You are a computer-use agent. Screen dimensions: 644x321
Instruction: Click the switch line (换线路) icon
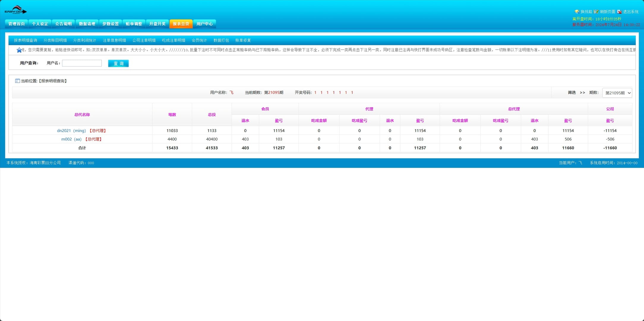(x=577, y=12)
